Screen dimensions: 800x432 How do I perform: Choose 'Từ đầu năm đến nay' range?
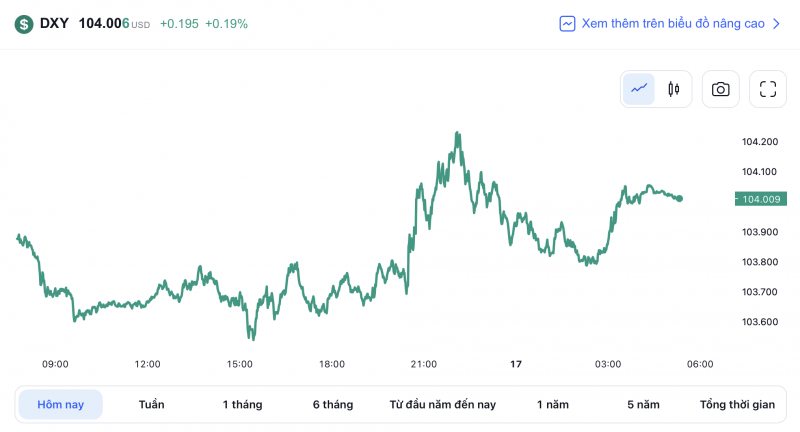(x=443, y=404)
